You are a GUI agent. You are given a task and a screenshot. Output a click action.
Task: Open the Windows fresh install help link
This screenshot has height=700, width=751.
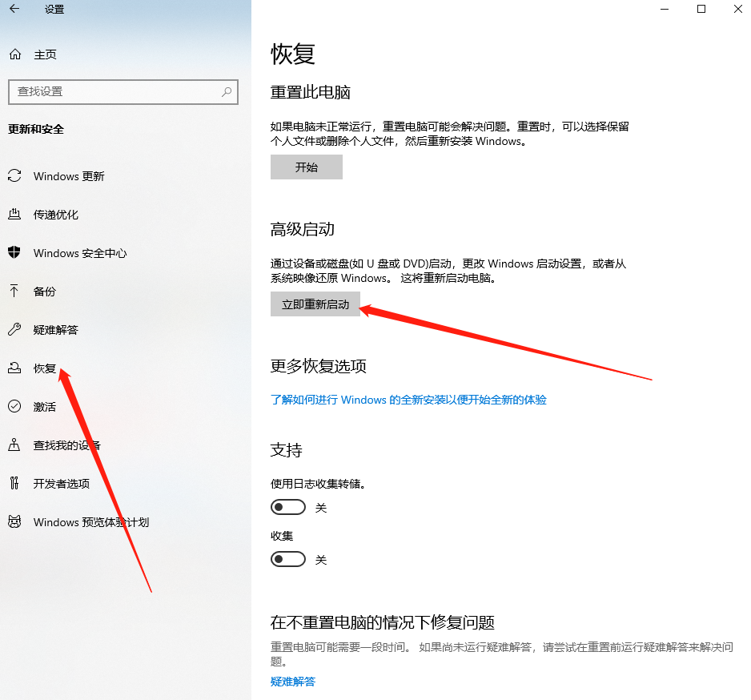click(x=408, y=400)
